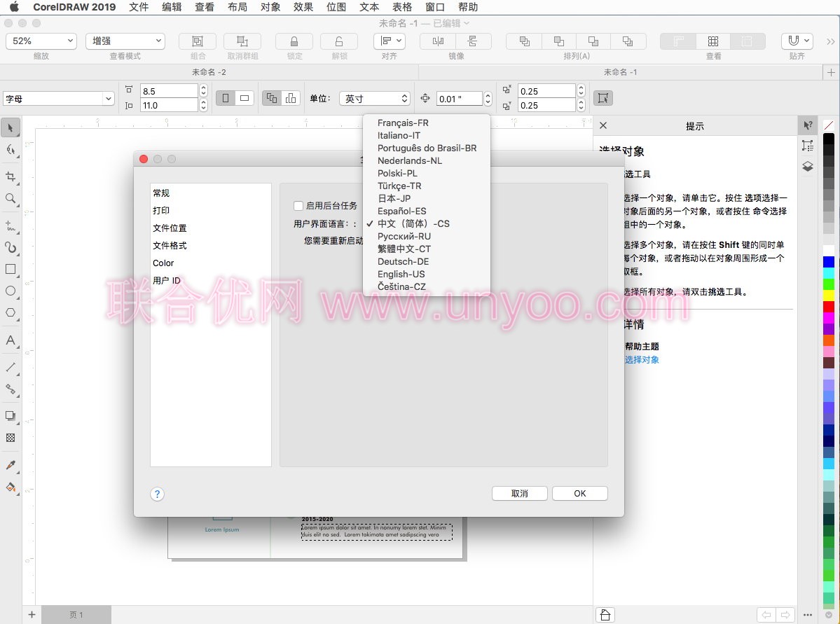
Task: Select the Shape edit tool
Action: point(11,150)
